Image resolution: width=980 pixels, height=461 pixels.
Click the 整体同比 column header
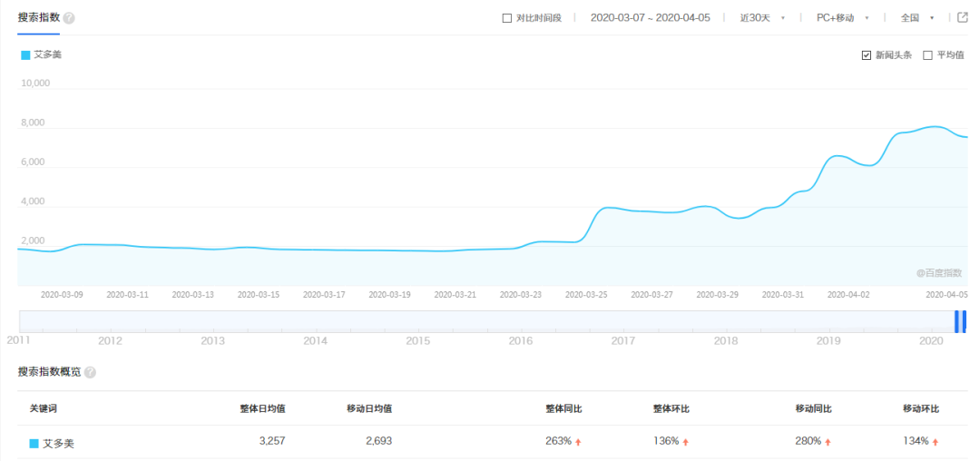pos(563,408)
